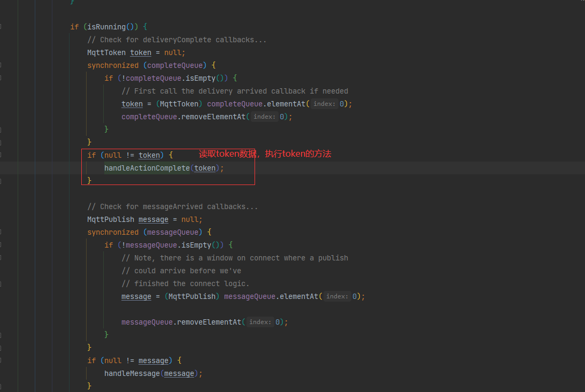Click the (MqttToken) cast expression
The height and width of the screenshot is (392, 585).
click(x=179, y=104)
